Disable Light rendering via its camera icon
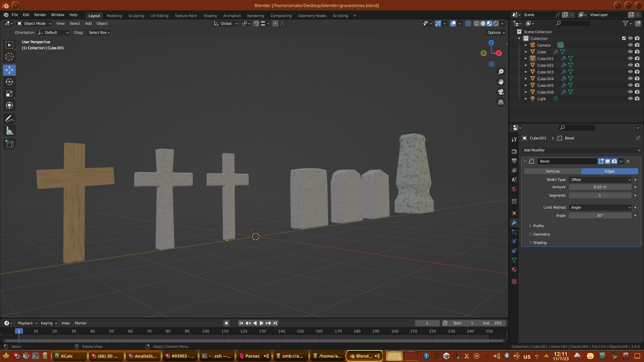 point(637,99)
